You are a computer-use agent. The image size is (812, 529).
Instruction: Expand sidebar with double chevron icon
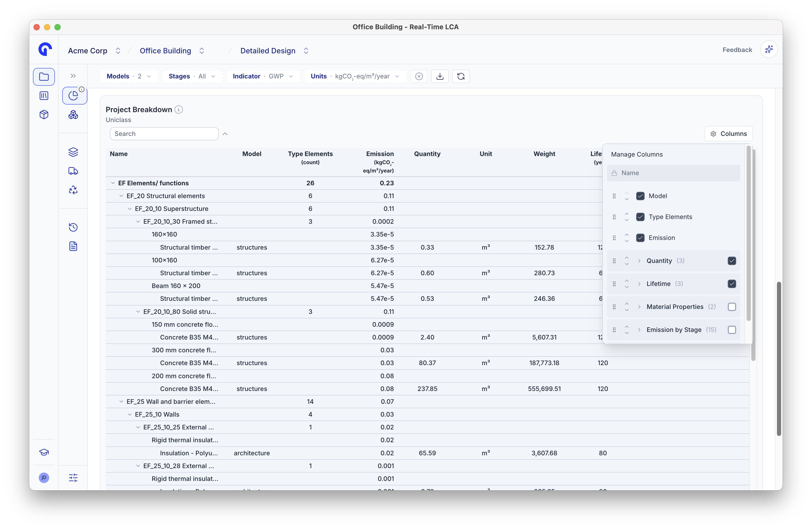73,76
